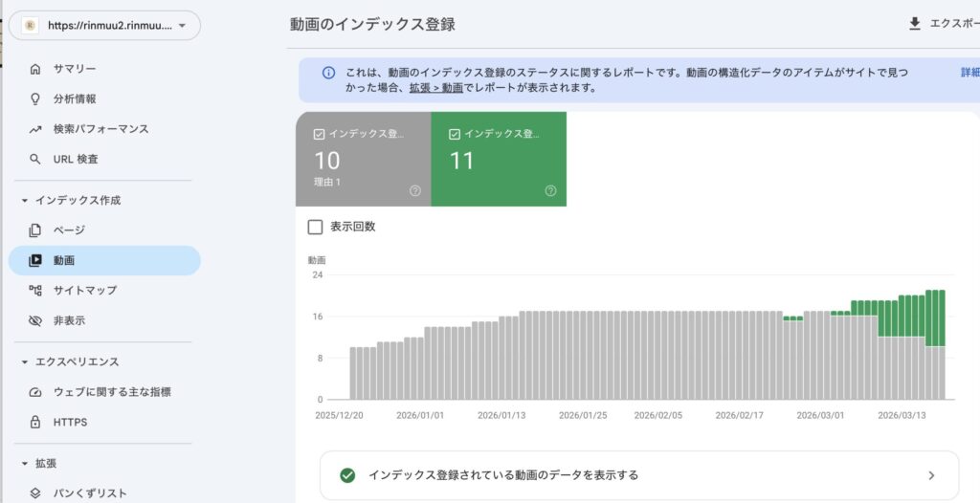Click the magnifier icon for URL 検査
This screenshot has height=503, width=980.
coord(35,159)
